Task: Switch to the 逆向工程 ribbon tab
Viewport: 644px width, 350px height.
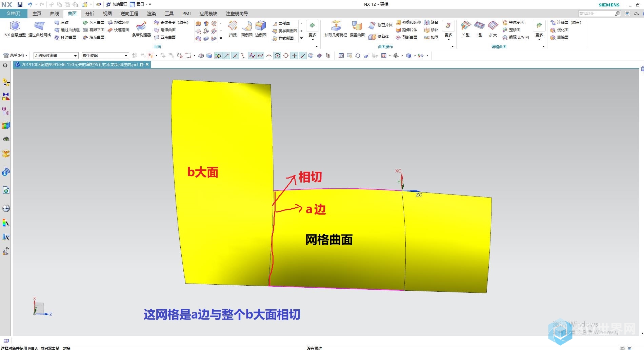Action: click(129, 14)
